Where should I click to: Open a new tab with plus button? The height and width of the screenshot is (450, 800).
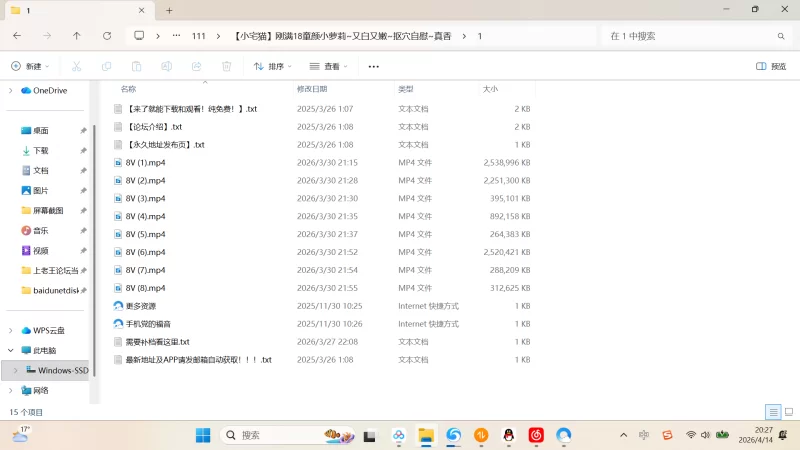tap(169, 10)
